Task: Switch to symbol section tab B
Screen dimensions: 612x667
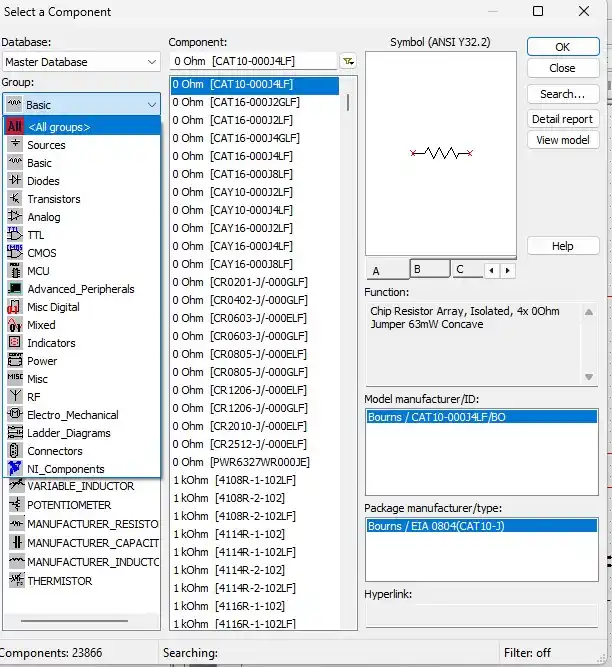Action: pyautogui.click(x=430, y=269)
